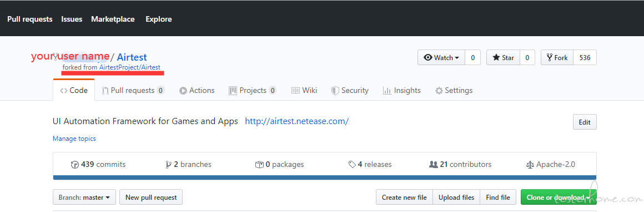Click the packages box icon
The height and width of the screenshot is (212, 644).
(x=259, y=165)
